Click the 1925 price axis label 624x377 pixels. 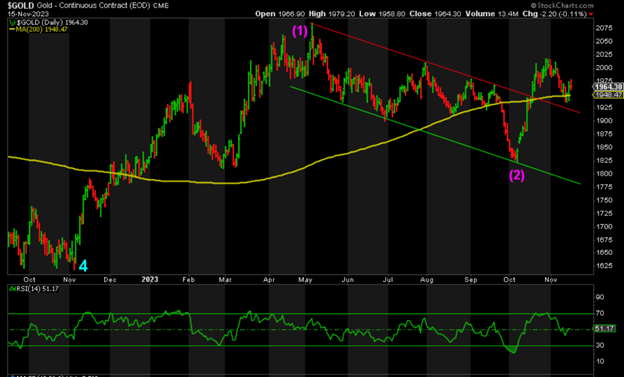point(604,107)
